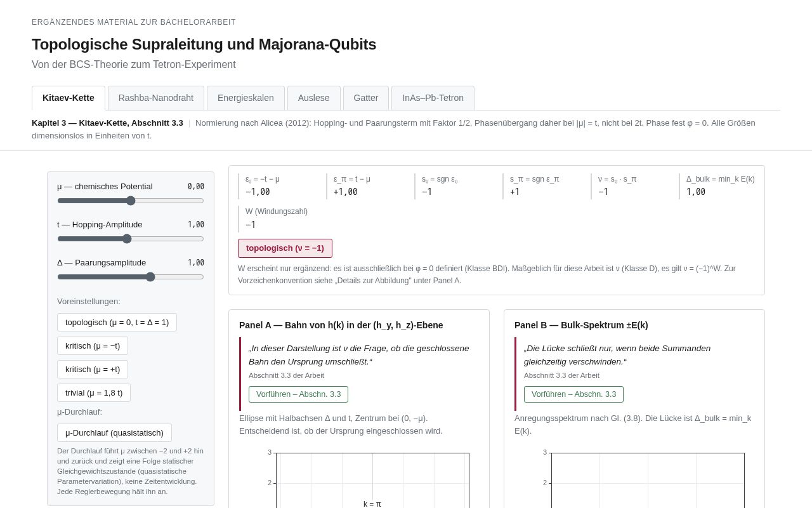The image size is (812, 508).
Task: Show the InAs–Pb-Tetron tab
Action: [433, 98]
